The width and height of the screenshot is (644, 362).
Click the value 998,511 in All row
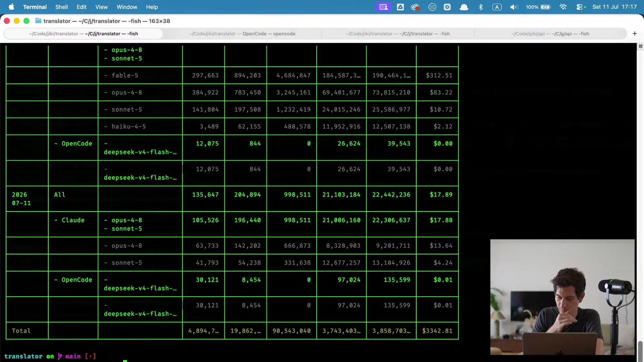click(x=297, y=195)
